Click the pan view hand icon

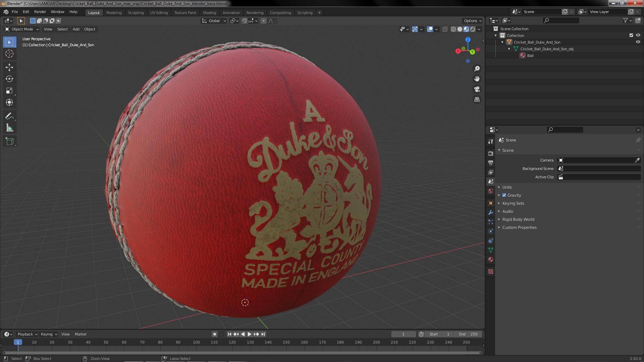477,79
